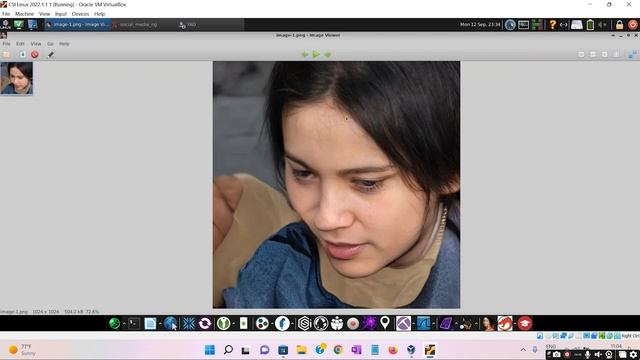Open the white S hexagon dock icon
The width and height of the screenshot is (640, 360).
point(304,323)
